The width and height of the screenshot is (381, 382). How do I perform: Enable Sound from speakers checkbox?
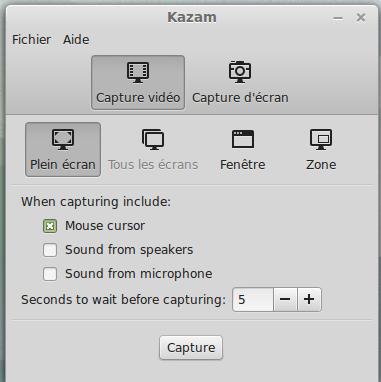[50, 250]
